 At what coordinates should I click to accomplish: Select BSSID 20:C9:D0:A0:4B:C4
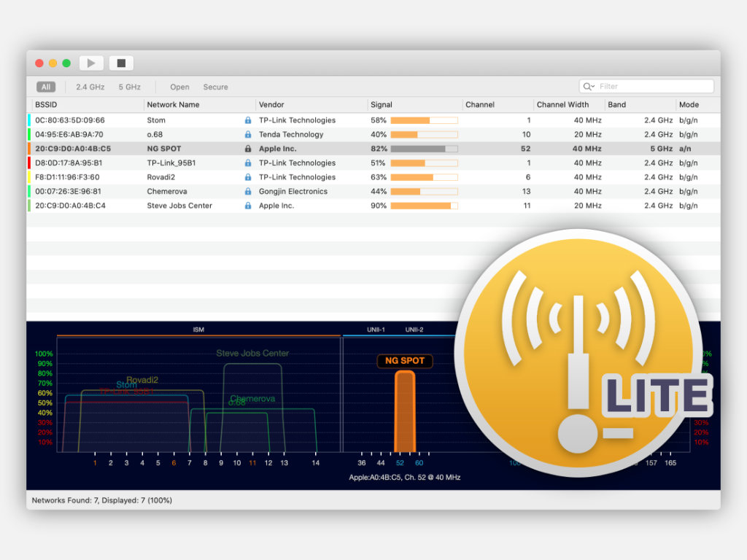(71, 206)
